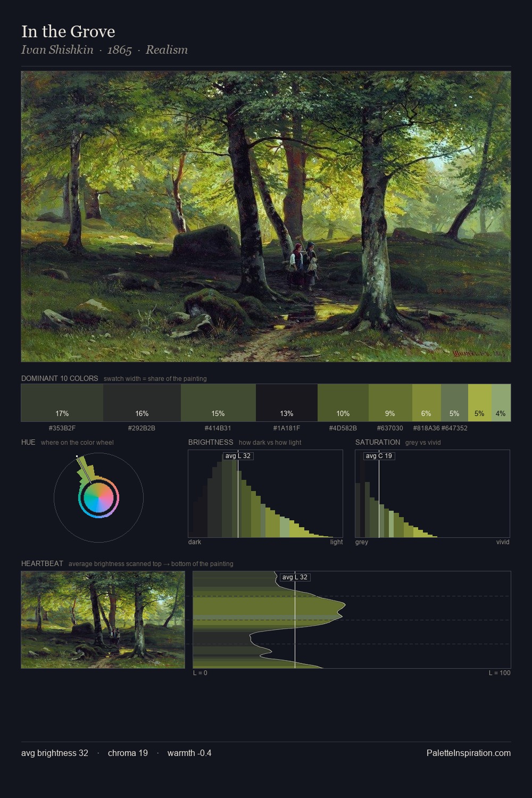
Task: Click the brightness histogram chart
Action: coord(265,494)
